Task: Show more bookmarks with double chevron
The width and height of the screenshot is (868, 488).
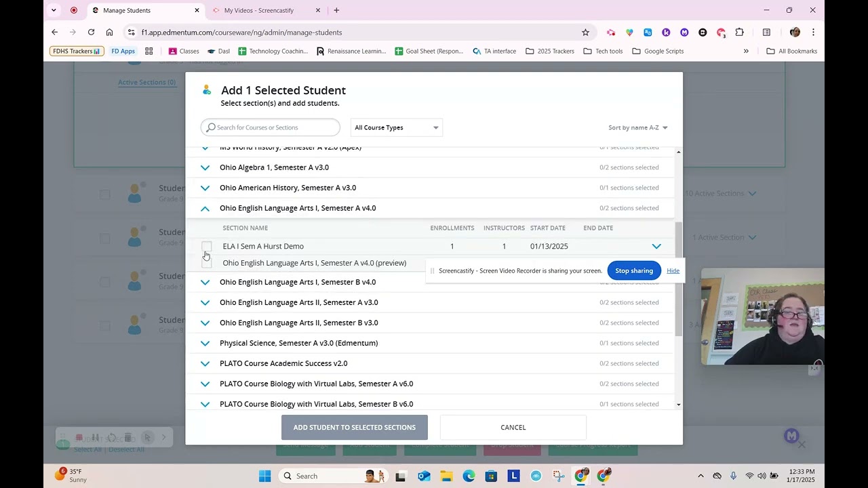Action: (x=746, y=51)
